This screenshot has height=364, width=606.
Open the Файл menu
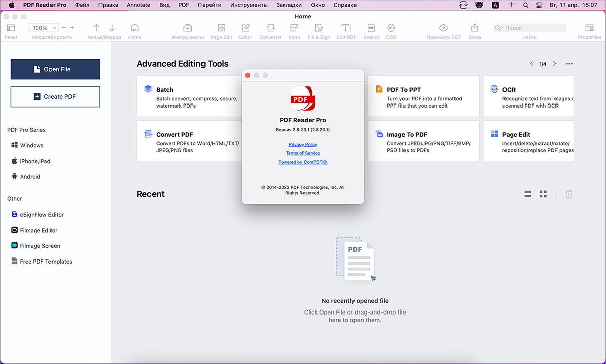click(x=82, y=5)
